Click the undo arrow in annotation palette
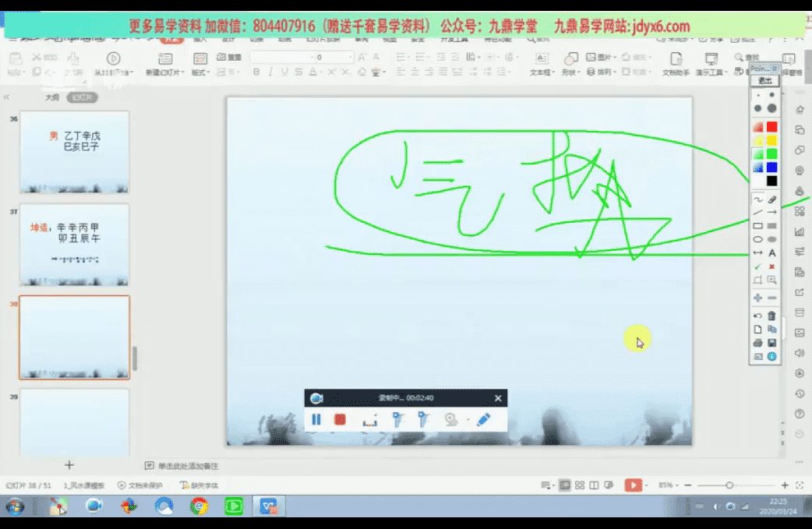 (757, 316)
